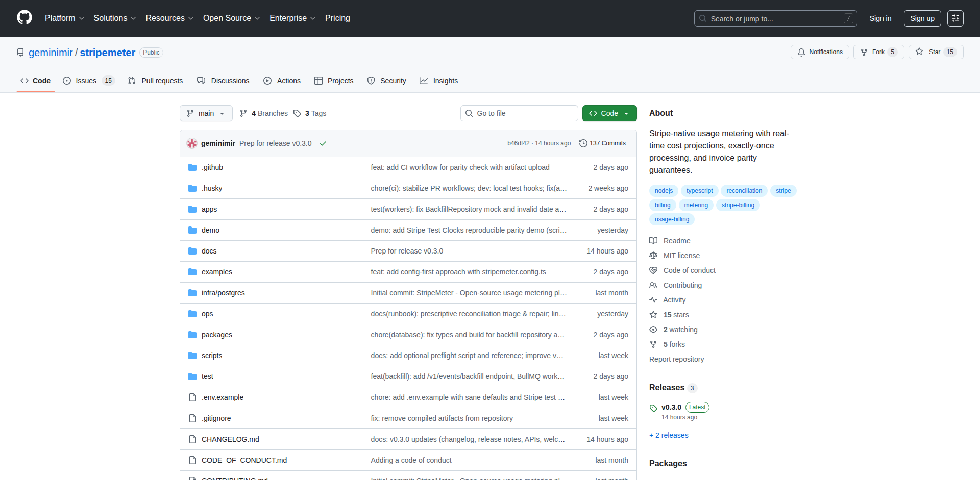Viewport: 980px width, 480px height.
Task: Click the ops folder icon
Action: [x=192, y=314]
